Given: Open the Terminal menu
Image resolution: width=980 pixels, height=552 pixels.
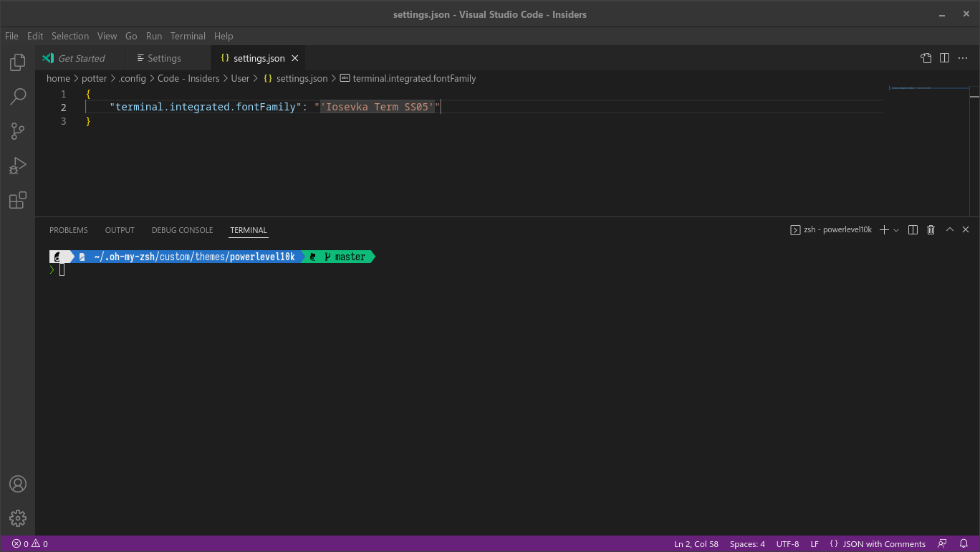Looking at the screenshot, I should [x=188, y=36].
